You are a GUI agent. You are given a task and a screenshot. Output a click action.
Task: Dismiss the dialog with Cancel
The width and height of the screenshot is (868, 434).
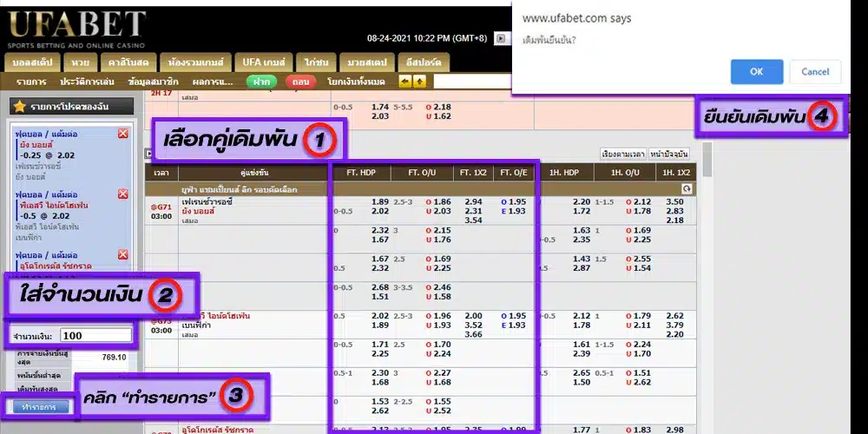point(815,71)
